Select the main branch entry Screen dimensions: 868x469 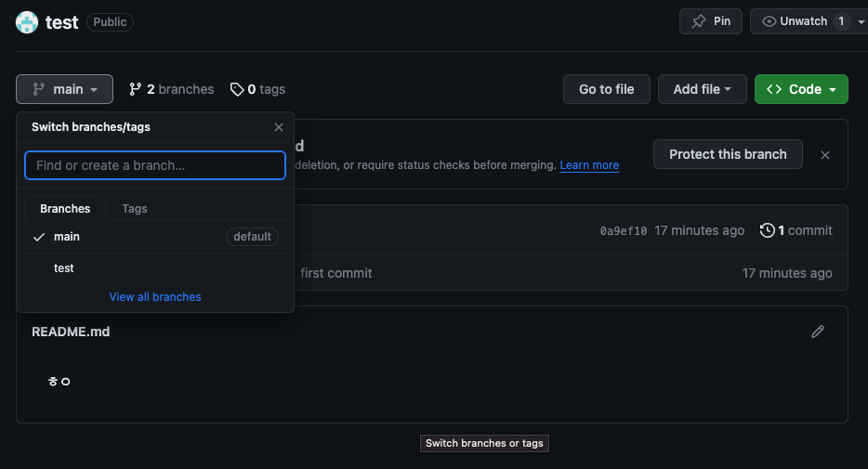tap(155, 237)
